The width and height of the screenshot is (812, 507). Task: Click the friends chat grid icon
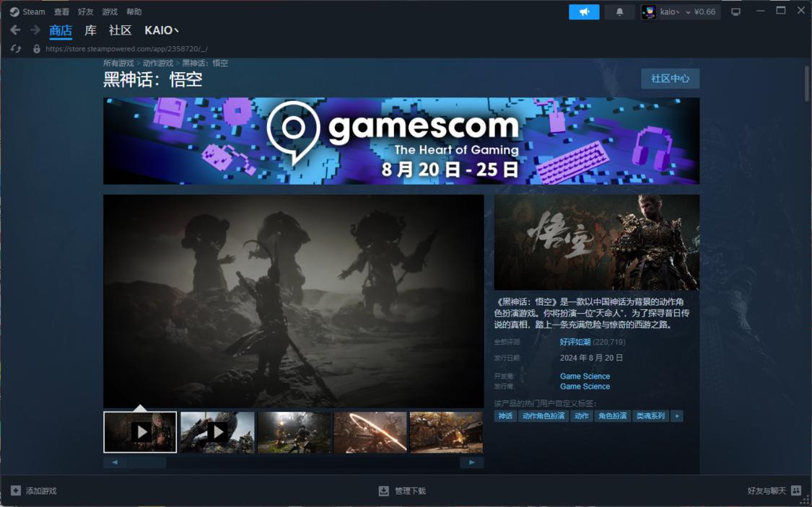coord(796,490)
